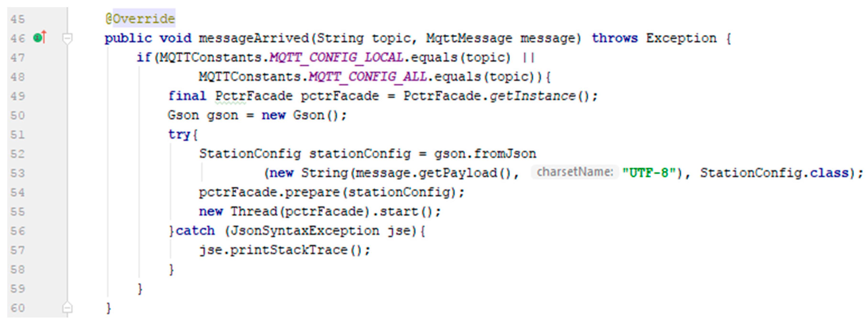868x325 pixels.
Task: Click line number 45 in the gutter
Action: tap(17, 19)
